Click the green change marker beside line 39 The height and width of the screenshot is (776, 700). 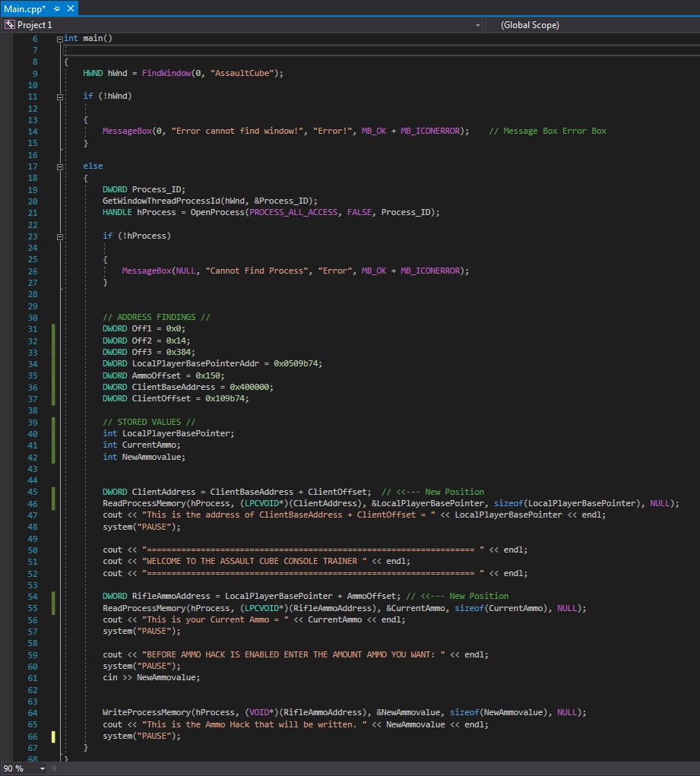click(x=52, y=422)
